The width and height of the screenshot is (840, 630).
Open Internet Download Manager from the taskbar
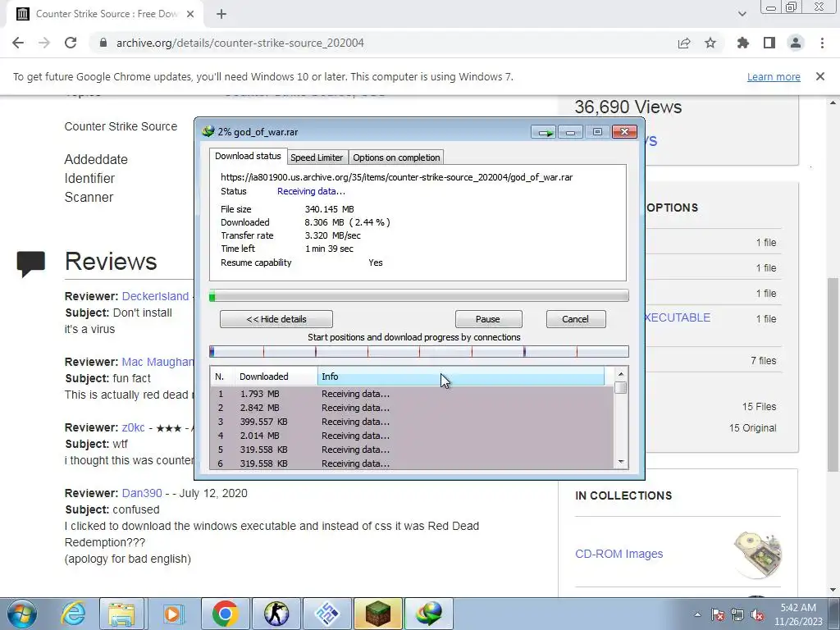coord(428,614)
